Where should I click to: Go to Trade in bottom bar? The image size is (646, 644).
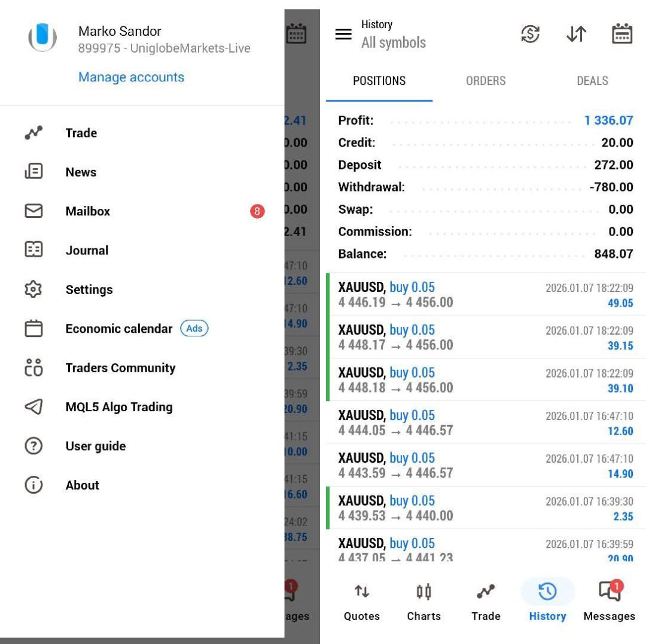486,602
